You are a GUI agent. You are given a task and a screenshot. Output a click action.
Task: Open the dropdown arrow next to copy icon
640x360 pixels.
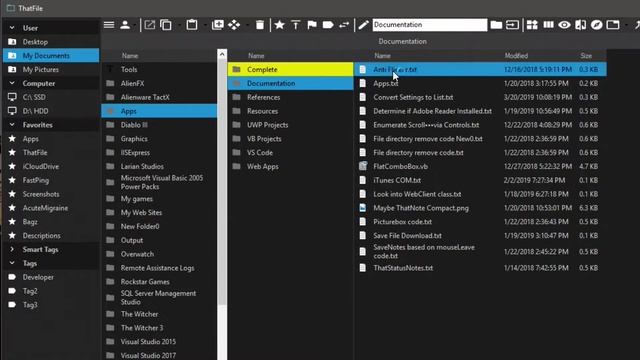179,25
